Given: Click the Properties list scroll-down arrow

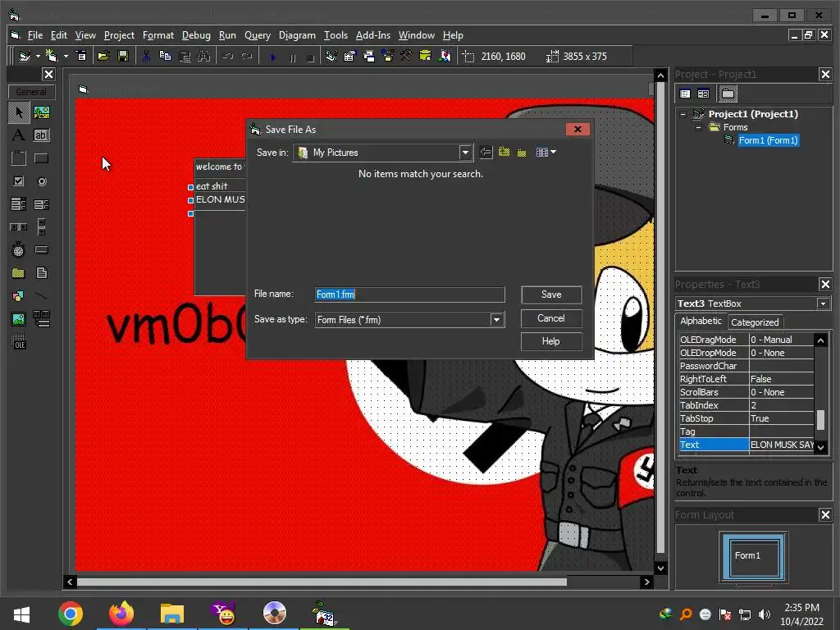Looking at the screenshot, I should click(x=820, y=447).
